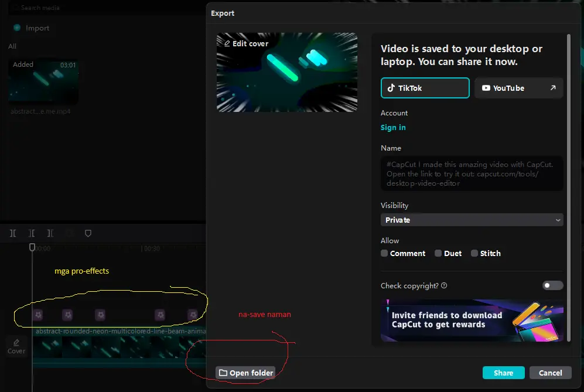Click the Invite friends to download CapCut banner

point(472,320)
